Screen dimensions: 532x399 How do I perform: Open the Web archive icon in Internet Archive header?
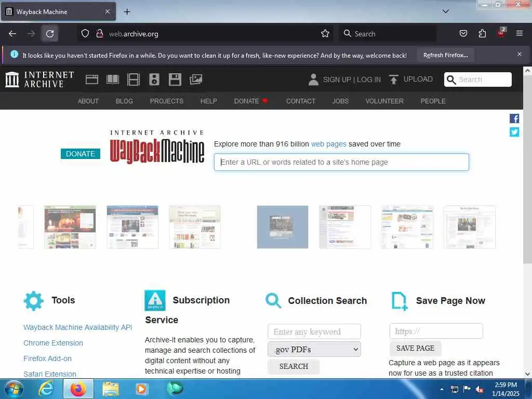(x=91, y=79)
